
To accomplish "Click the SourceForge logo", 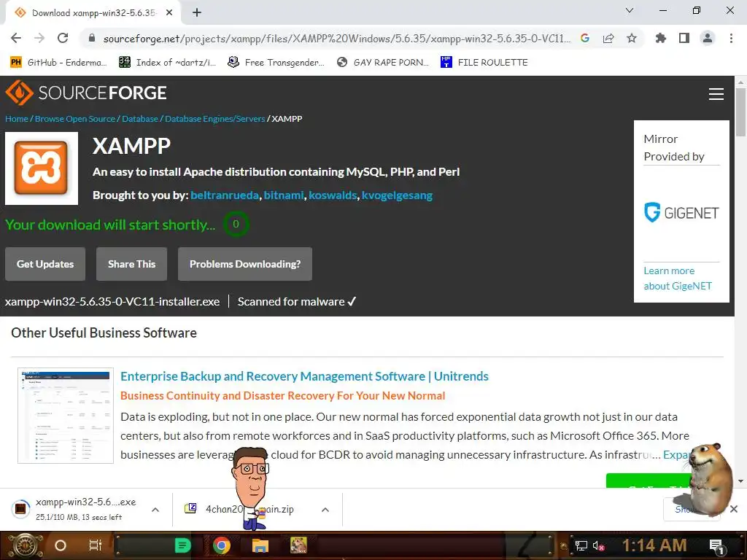I will point(86,93).
